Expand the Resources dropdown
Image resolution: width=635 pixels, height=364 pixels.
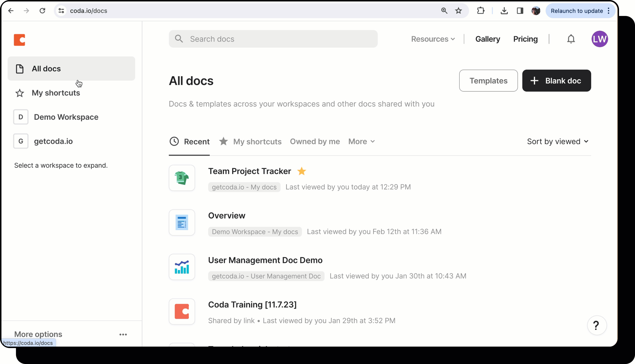(433, 39)
